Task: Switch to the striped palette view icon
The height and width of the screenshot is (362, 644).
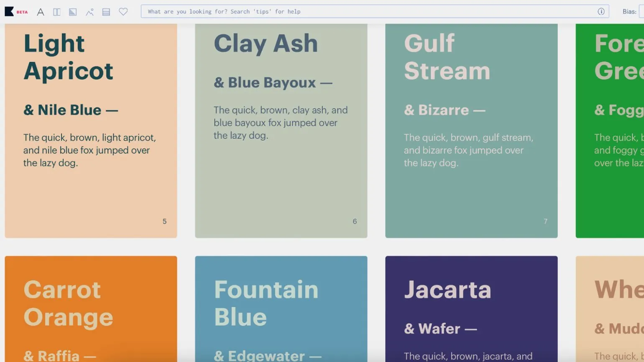Action: pyautogui.click(x=106, y=12)
